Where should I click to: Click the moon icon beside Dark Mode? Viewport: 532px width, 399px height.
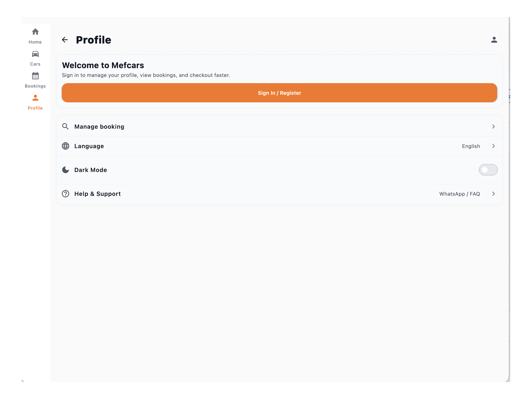coord(65,170)
